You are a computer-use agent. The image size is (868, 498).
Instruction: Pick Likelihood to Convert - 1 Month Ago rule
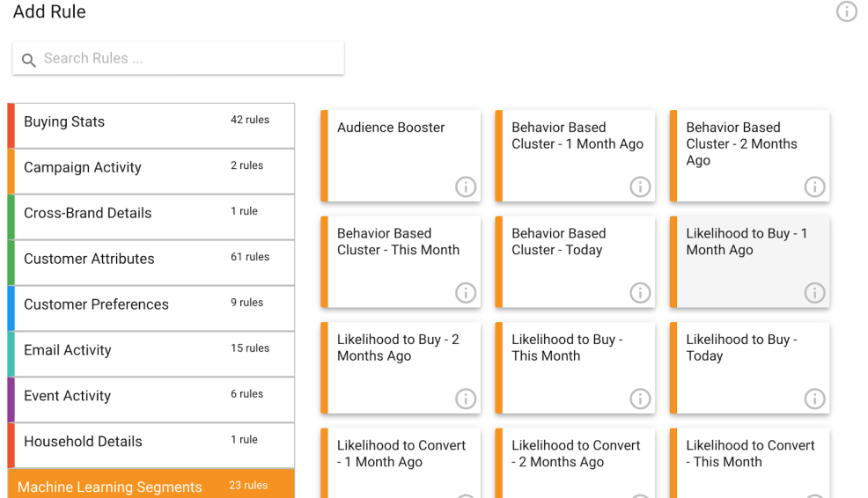pos(401,458)
